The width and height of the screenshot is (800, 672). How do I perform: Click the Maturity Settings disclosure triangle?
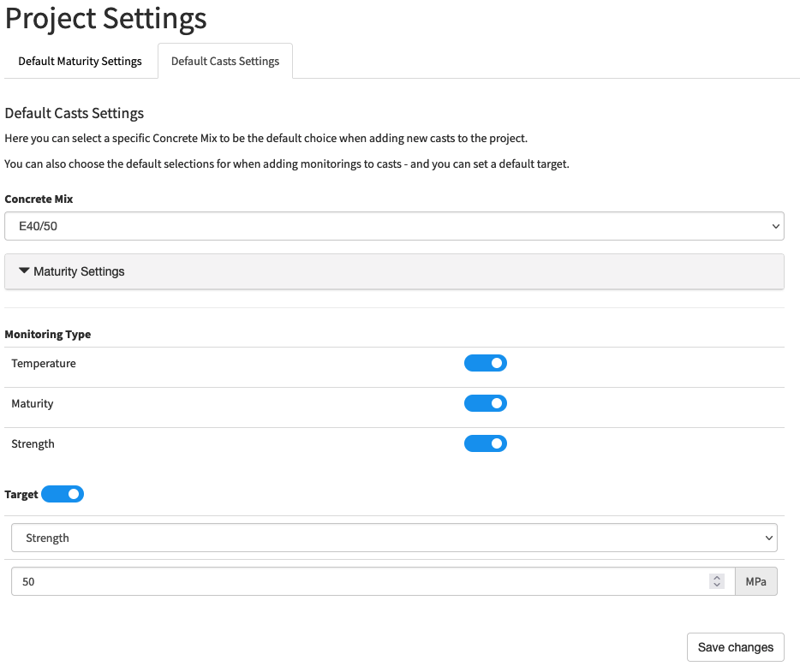24,271
